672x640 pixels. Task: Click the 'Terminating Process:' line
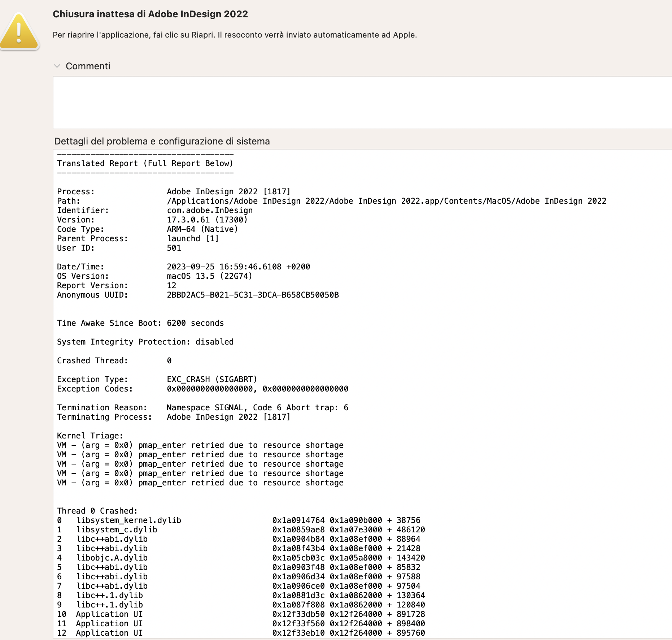(x=174, y=417)
